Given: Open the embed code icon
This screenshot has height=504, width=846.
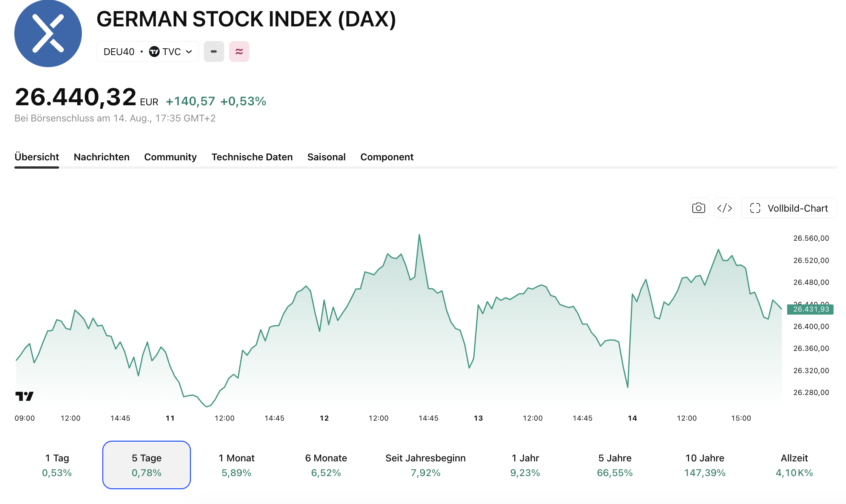Looking at the screenshot, I should [x=724, y=208].
